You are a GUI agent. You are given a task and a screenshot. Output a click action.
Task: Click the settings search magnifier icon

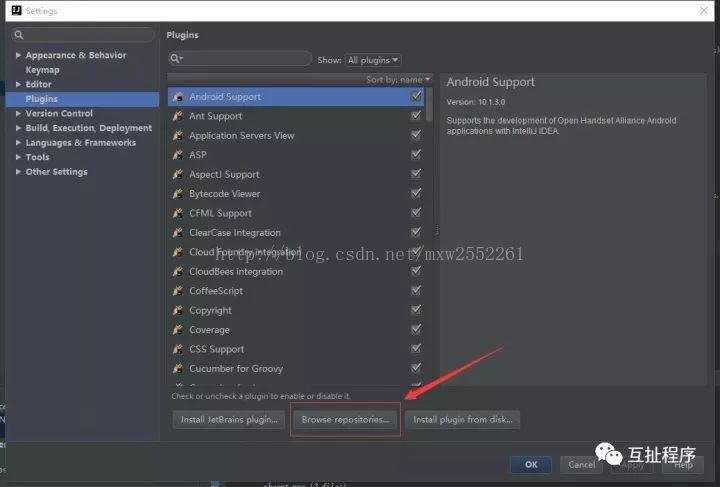click(x=19, y=35)
